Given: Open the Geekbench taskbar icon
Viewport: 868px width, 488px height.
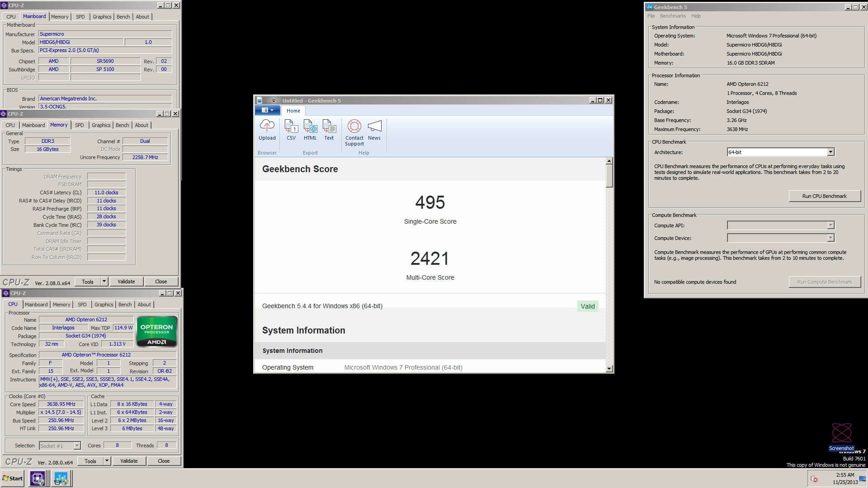Looking at the screenshot, I should click(x=61, y=479).
